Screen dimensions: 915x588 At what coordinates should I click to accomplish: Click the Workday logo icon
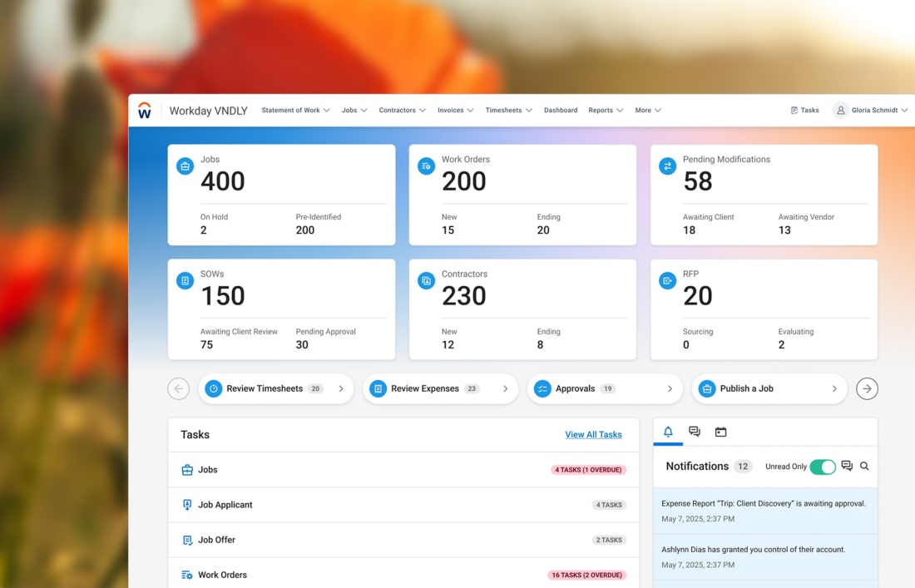pos(145,111)
